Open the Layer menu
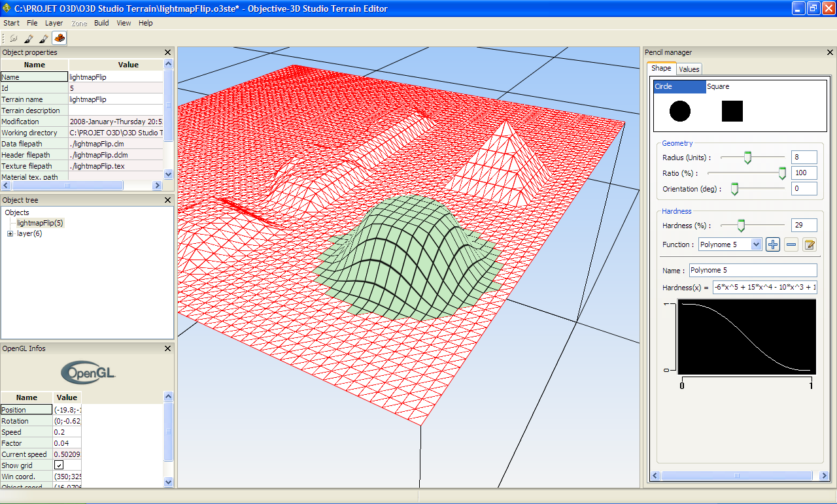This screenshot has height=504, width=837. coord(54,23)
